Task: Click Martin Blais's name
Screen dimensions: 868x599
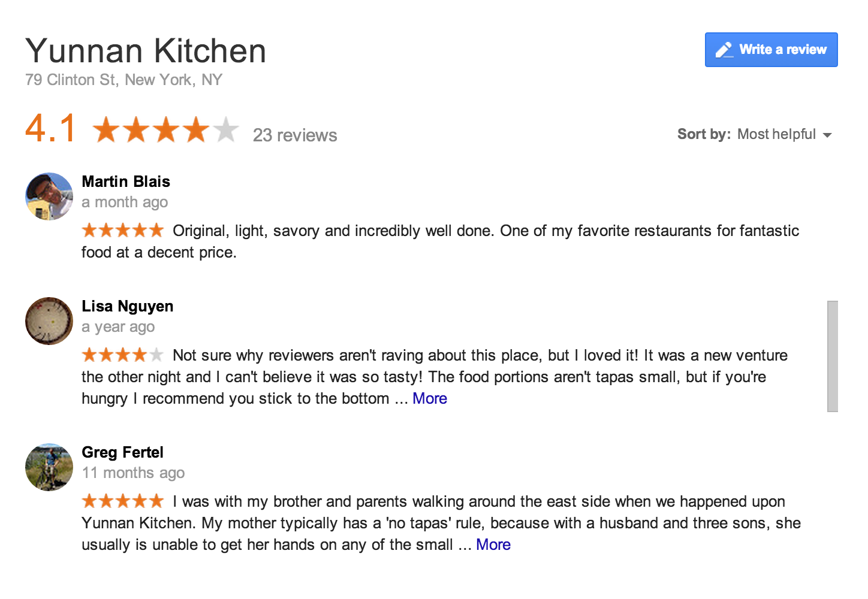Action: (x=125, y=181)
